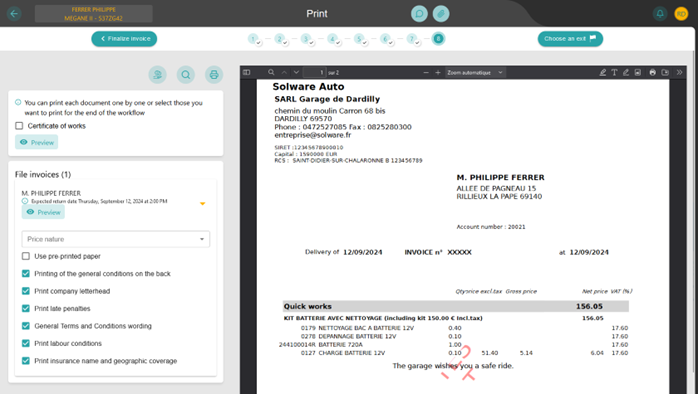Select the PDF highlight tool
The height and width of the screenshot is (394, 698).
[603, 73]
